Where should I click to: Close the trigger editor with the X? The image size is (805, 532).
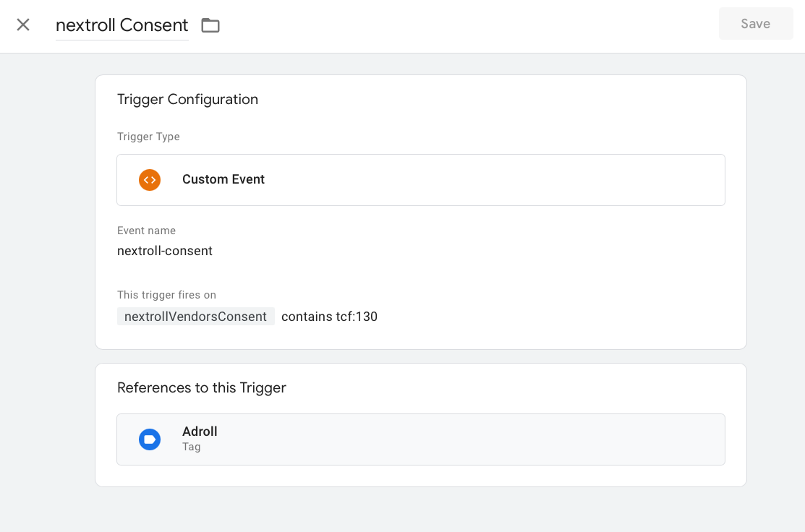(x=23, y=25)
